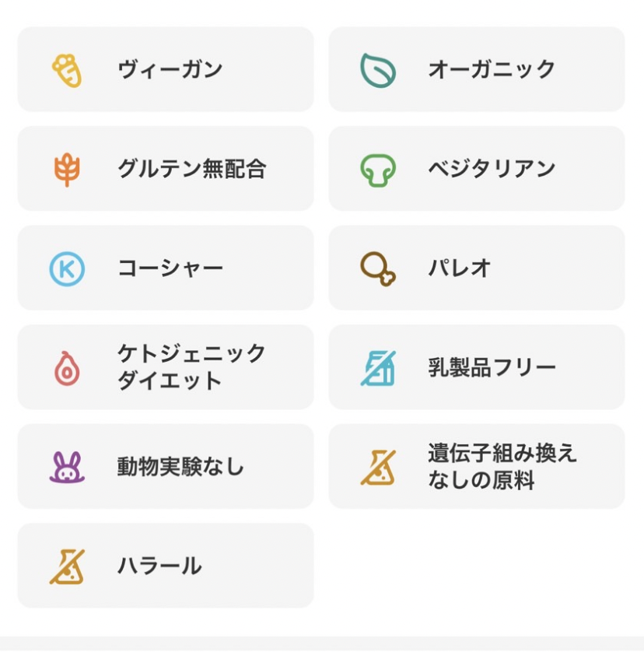Choose the グルテン無配合 filter
The image size is (644, 652).
tap(166, 168)
